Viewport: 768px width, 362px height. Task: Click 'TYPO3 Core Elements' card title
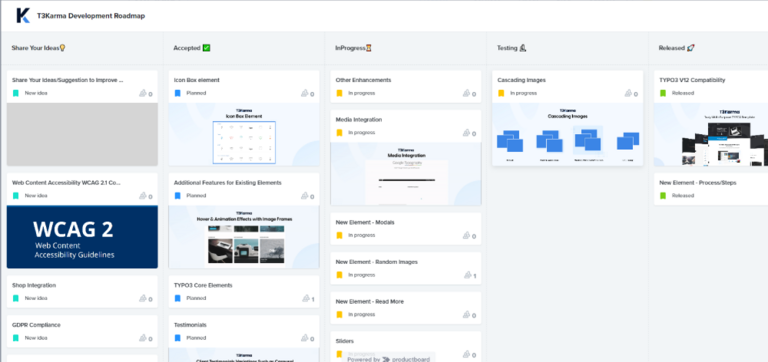pos(203,285)
